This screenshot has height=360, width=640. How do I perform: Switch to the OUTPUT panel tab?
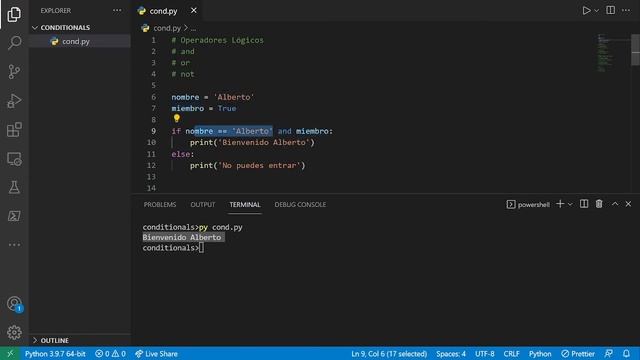pyautogui.click(x=202, y=204)
